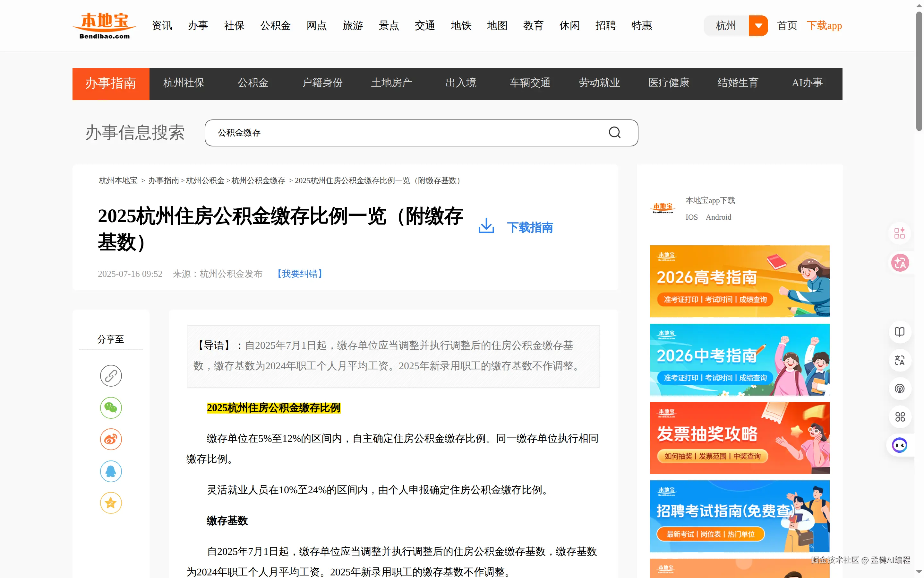Click breadcrumb 办事指南
This screenshot has height=578, width=924.
[x=163, y=180]
